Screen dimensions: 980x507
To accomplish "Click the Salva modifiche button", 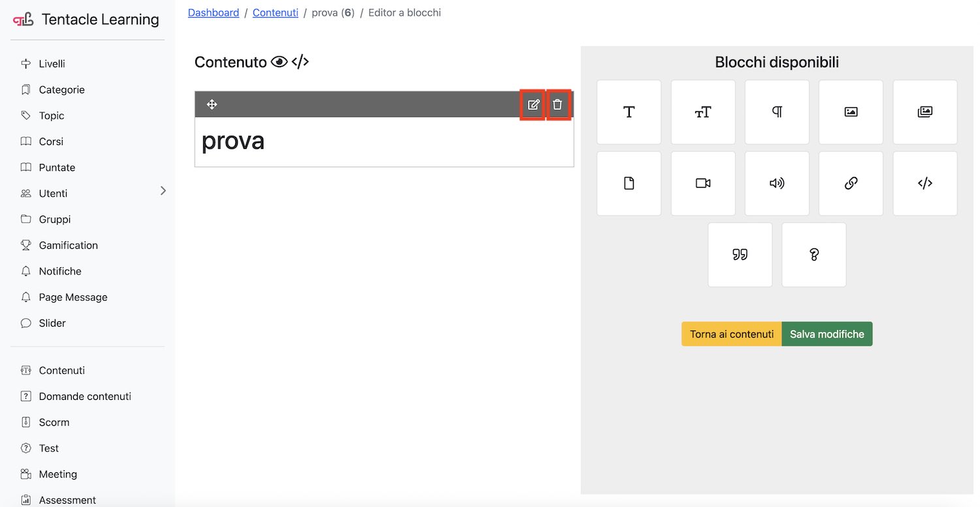I will [826, 334].
